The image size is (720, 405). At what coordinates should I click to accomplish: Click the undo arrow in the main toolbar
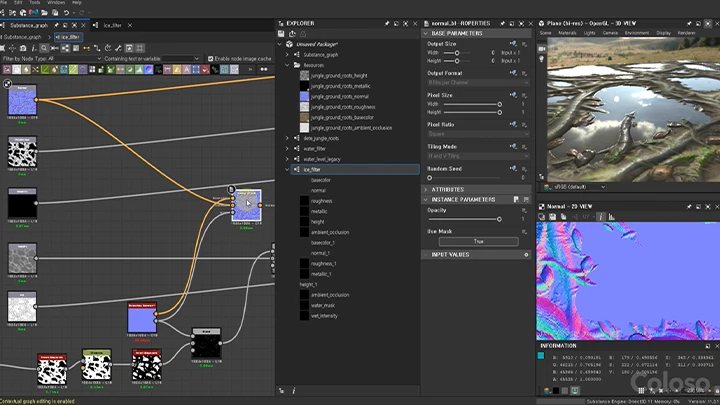tap(67, 13)
